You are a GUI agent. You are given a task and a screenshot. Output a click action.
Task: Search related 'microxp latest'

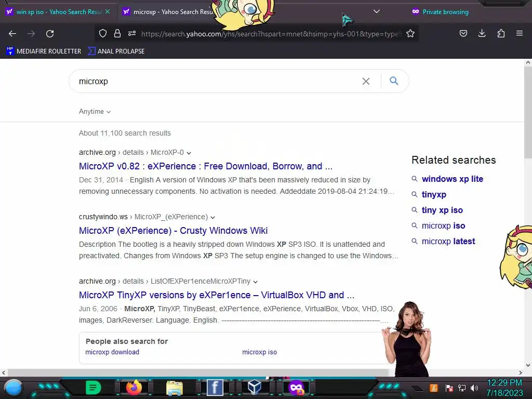tap(448, 241)
